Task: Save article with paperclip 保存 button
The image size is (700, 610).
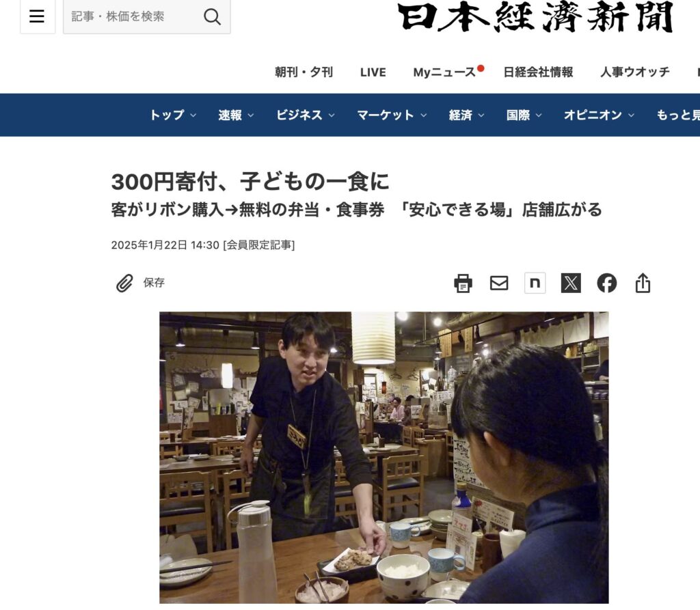Action: coord(140,283)
